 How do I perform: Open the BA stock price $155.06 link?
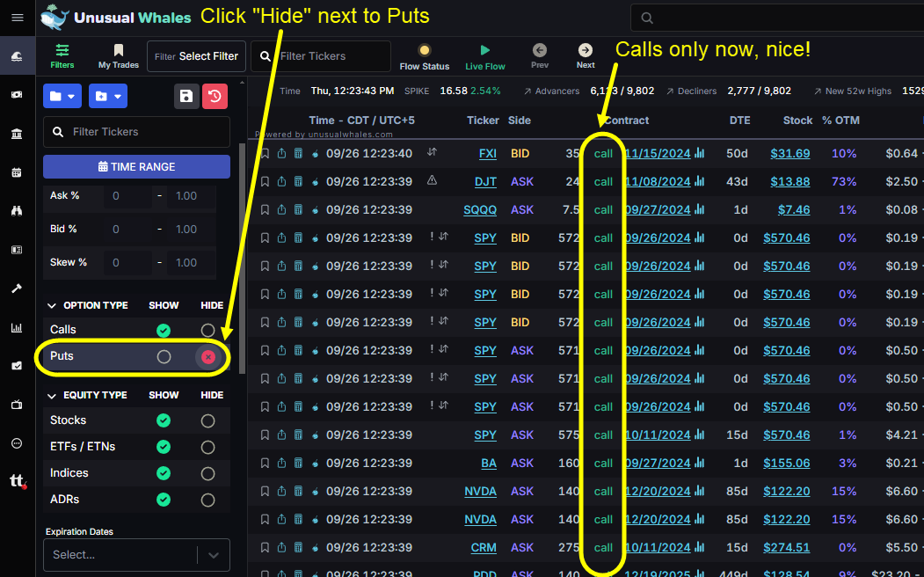click(787, 464)
